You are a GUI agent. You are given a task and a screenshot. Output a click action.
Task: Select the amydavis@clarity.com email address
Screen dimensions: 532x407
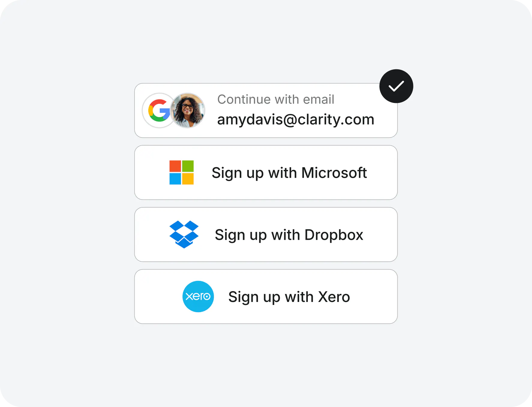pyautogui.click(x=296, y=119)
